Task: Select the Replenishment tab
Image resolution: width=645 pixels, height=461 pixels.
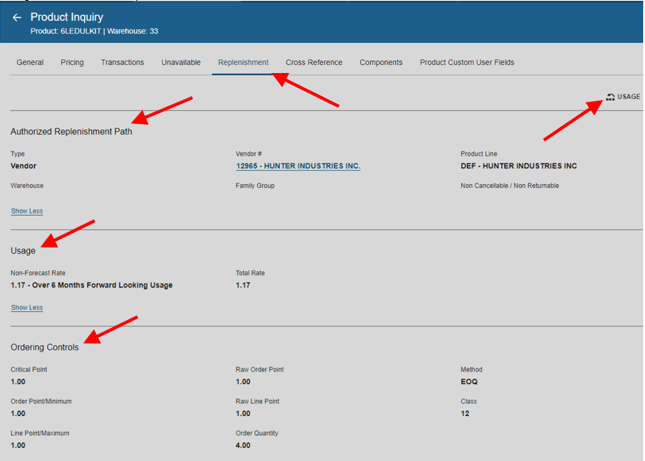Action: 243,62
